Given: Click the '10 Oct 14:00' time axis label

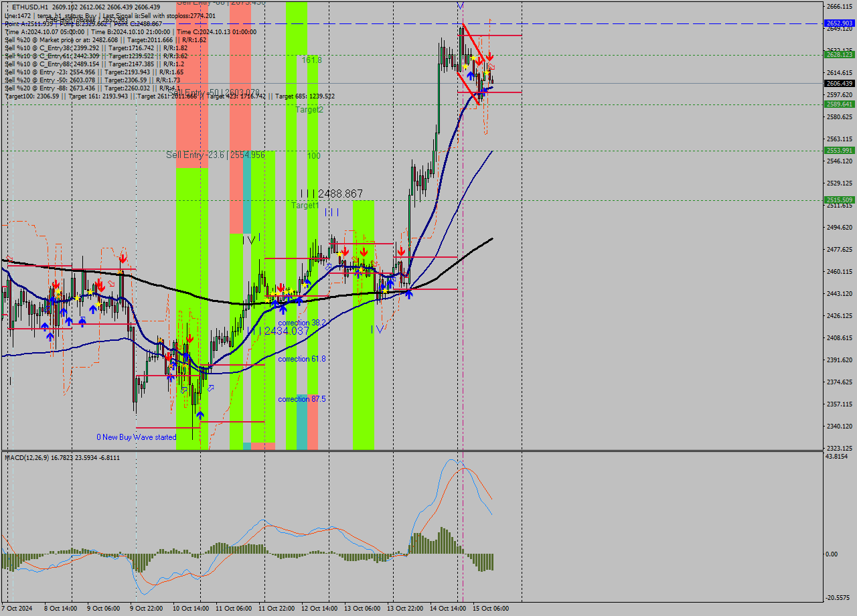Looking at the screenshot, I should [189, 609].
